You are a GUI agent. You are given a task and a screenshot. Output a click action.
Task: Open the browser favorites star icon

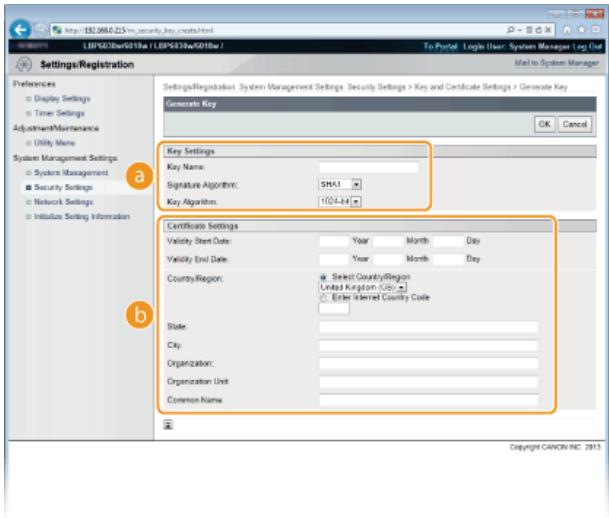point(581,30)
